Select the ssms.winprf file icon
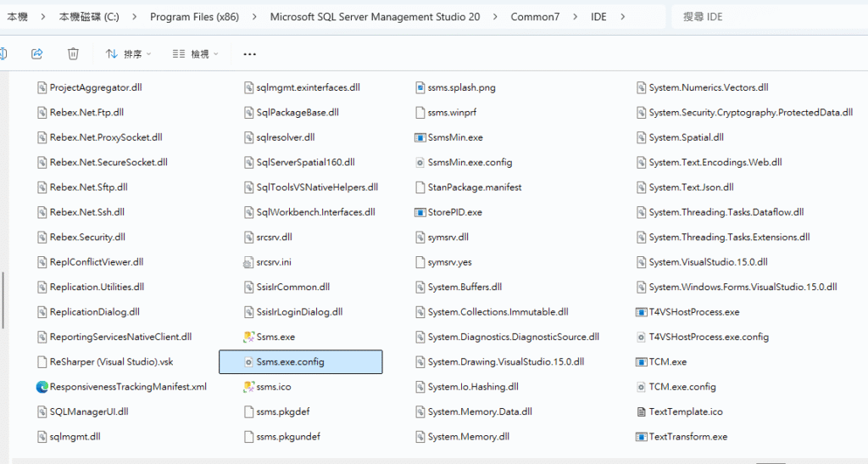 coord(420,113)
